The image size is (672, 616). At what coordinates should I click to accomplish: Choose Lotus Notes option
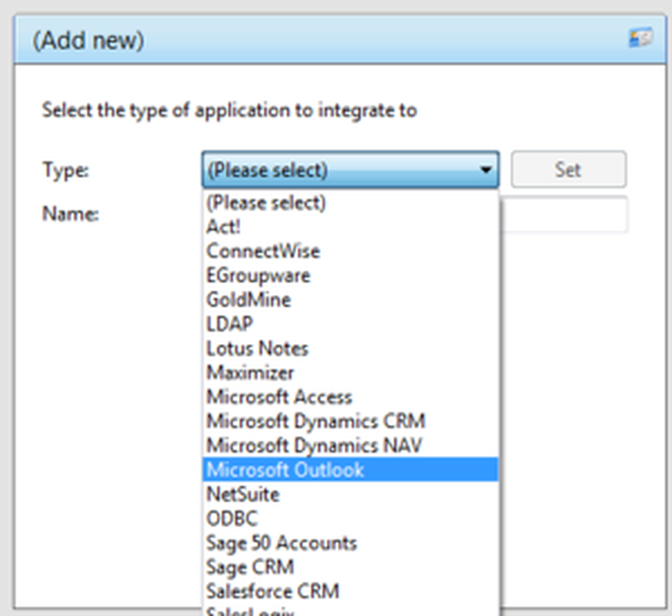tap(257, 348)
